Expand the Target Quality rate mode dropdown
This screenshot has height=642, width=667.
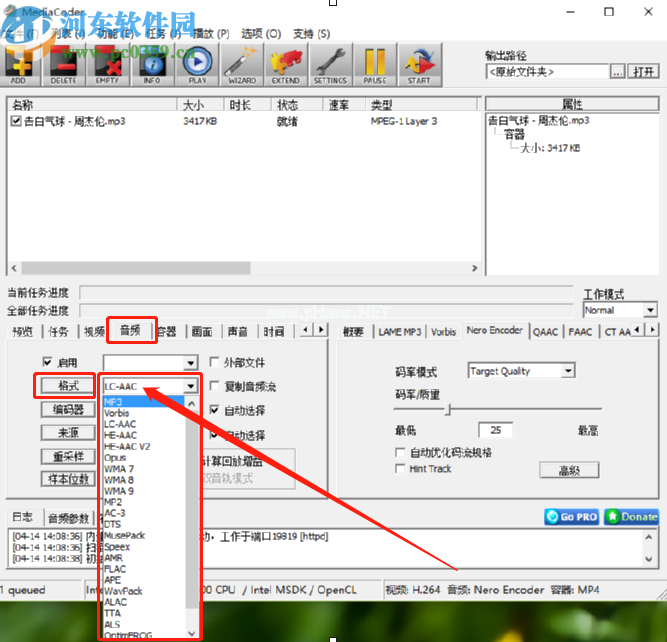[x=568, y=371]
